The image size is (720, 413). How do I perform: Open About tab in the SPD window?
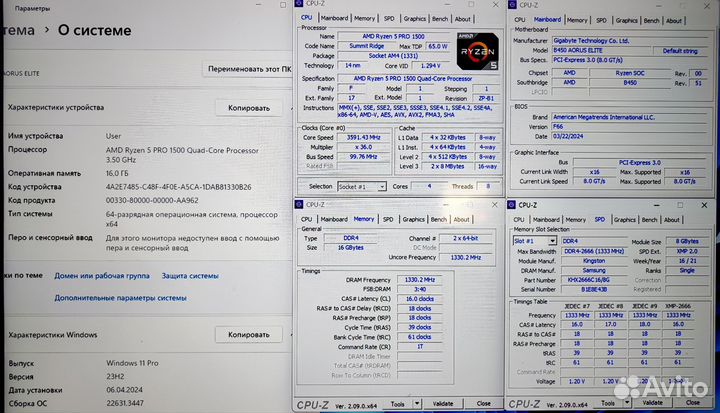tap(671, 220)
